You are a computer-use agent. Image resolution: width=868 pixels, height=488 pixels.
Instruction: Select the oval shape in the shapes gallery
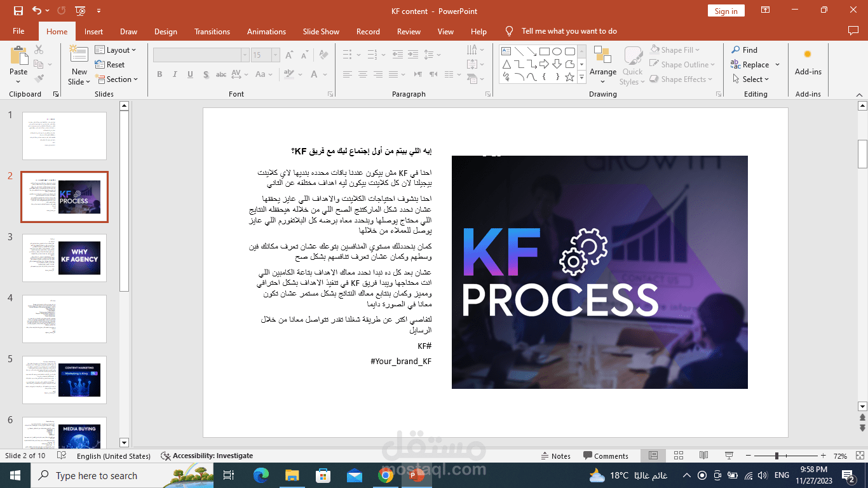coord(557,51)
